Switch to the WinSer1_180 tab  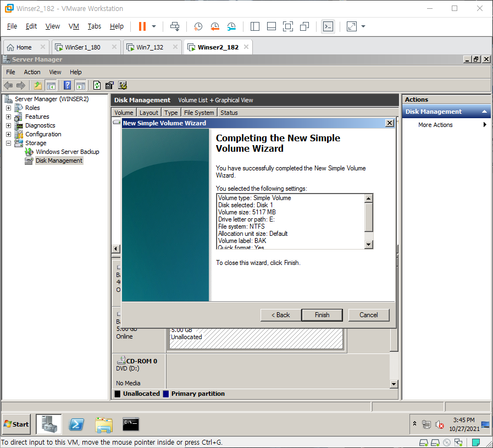(82, 47)
